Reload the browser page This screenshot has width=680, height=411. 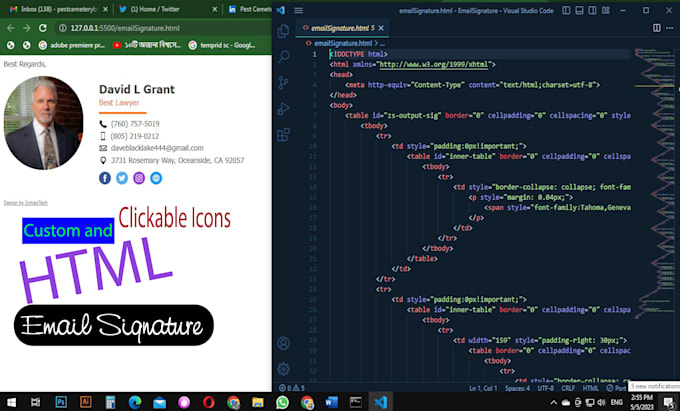pos(43,28)
